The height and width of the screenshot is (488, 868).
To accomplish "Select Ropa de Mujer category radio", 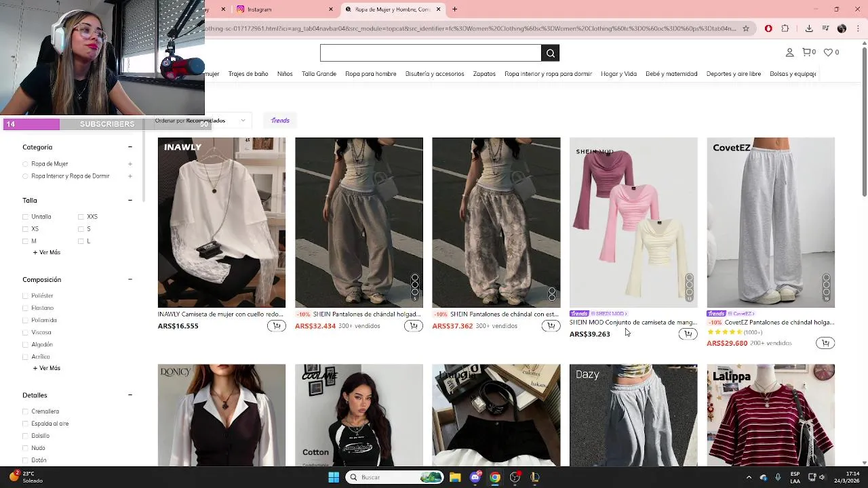I will 26,164.
